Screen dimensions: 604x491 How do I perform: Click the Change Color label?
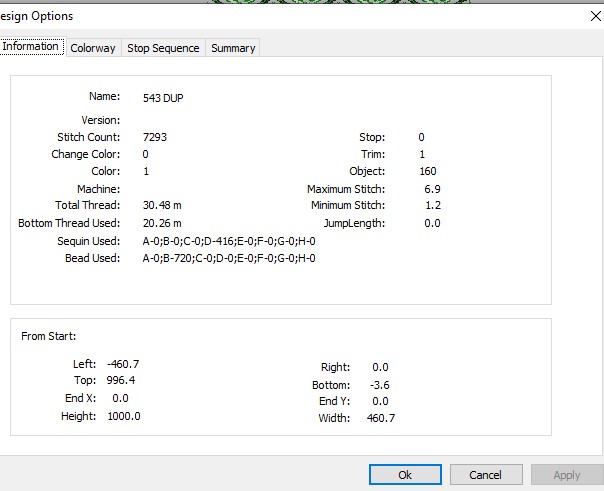[x=86, y=154]
